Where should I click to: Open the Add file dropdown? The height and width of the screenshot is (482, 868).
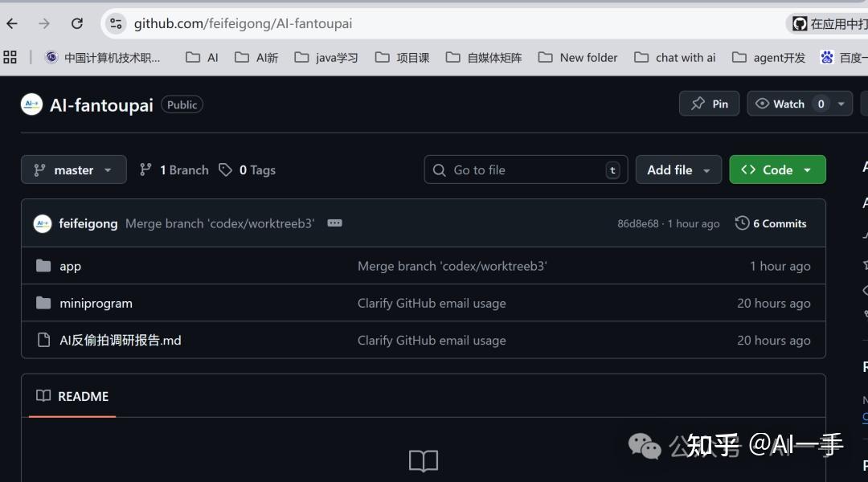(x=678, y=170)
